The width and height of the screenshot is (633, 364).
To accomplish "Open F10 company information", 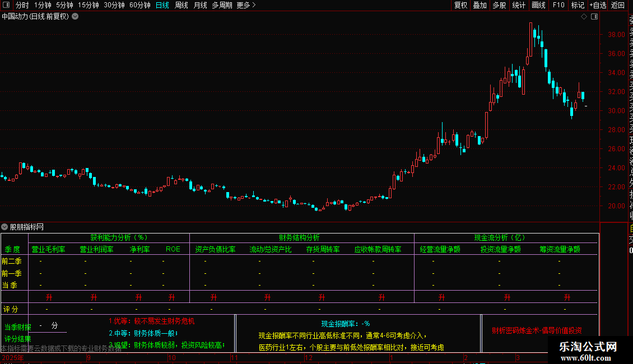I will click(x=558, y=5).
